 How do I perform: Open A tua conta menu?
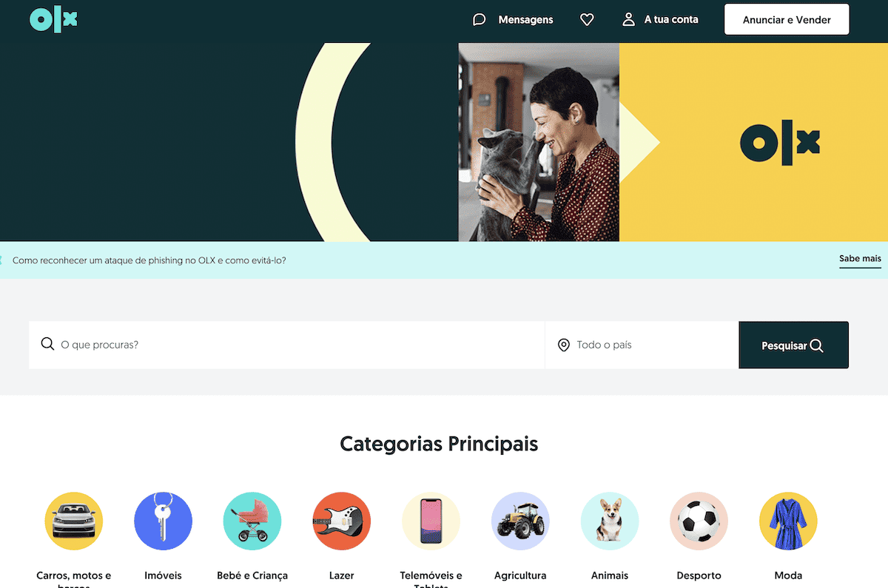pyautogui.click(x=671, y=20)
